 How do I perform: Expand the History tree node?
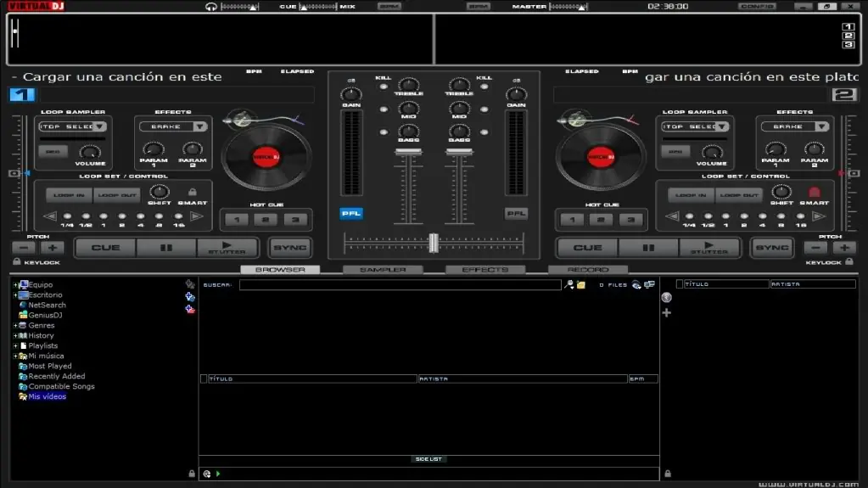[x=15, y=336]
